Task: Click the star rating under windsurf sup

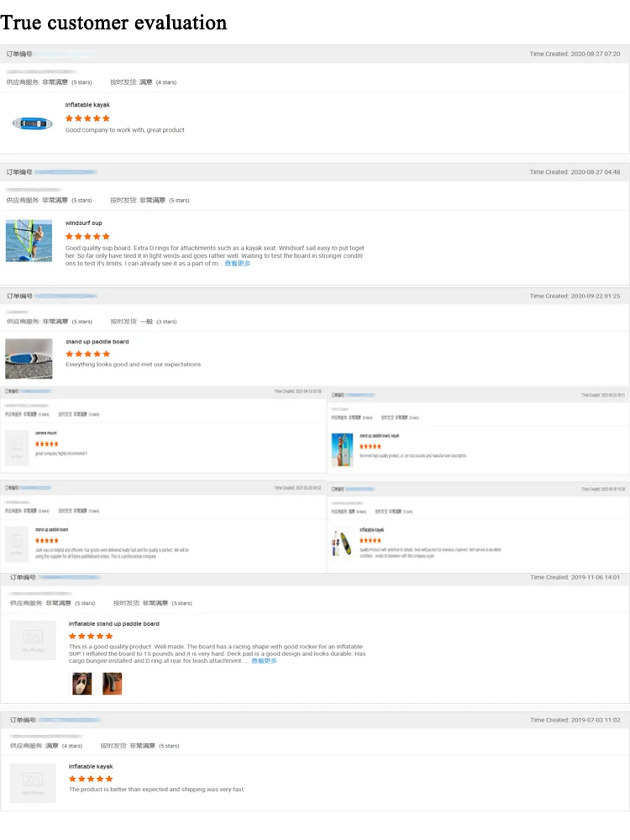Action: 87,237
